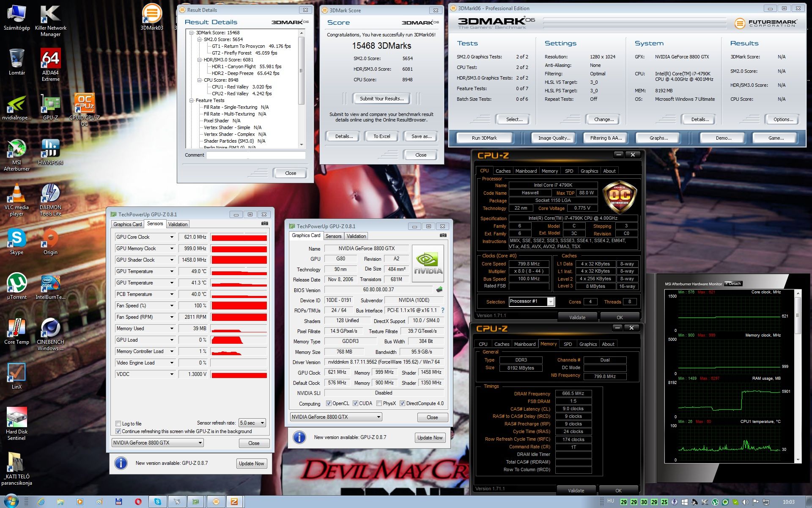
Task: Switch to Graphics tab in upper CPU-Z window
Action: tap(589, 171)
